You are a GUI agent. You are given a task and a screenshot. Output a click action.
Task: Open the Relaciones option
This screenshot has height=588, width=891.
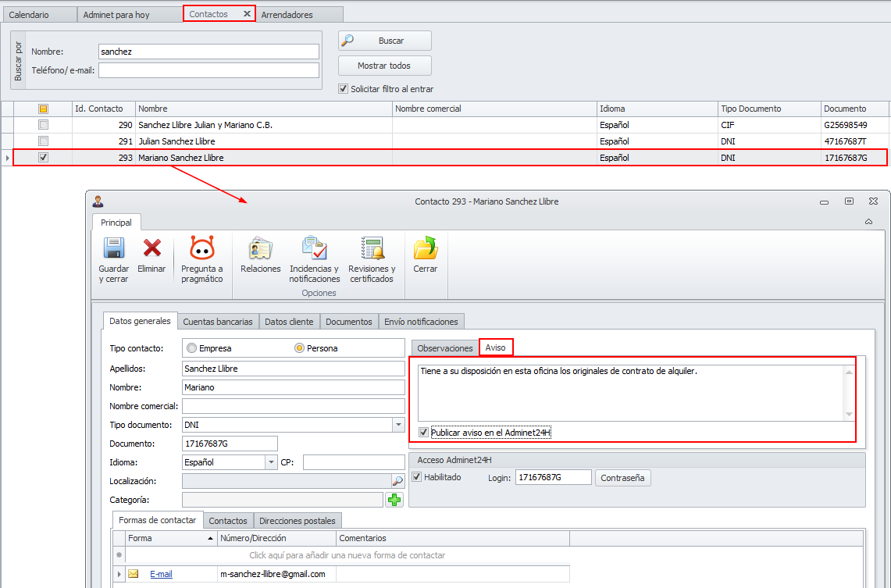tap(260, 255)
